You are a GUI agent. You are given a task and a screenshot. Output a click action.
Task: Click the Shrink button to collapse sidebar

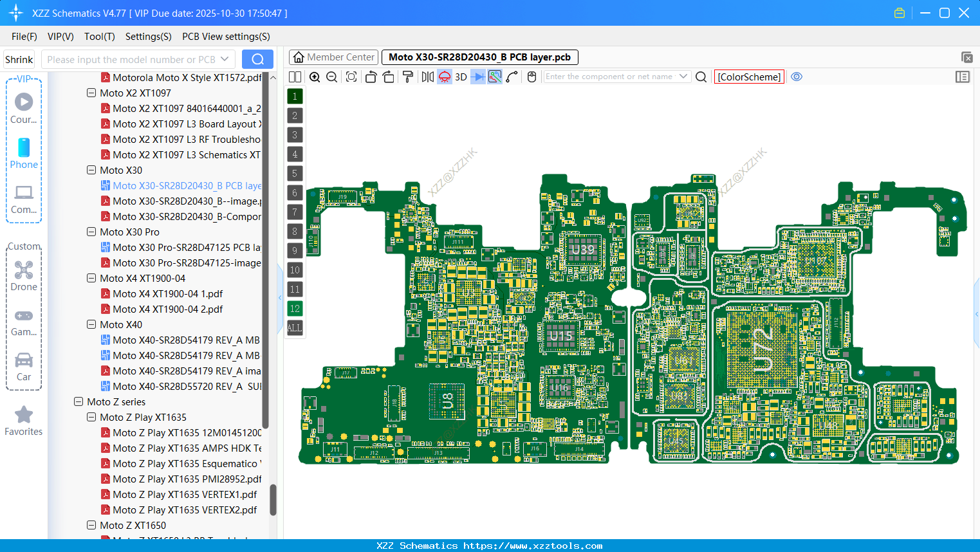19,59
